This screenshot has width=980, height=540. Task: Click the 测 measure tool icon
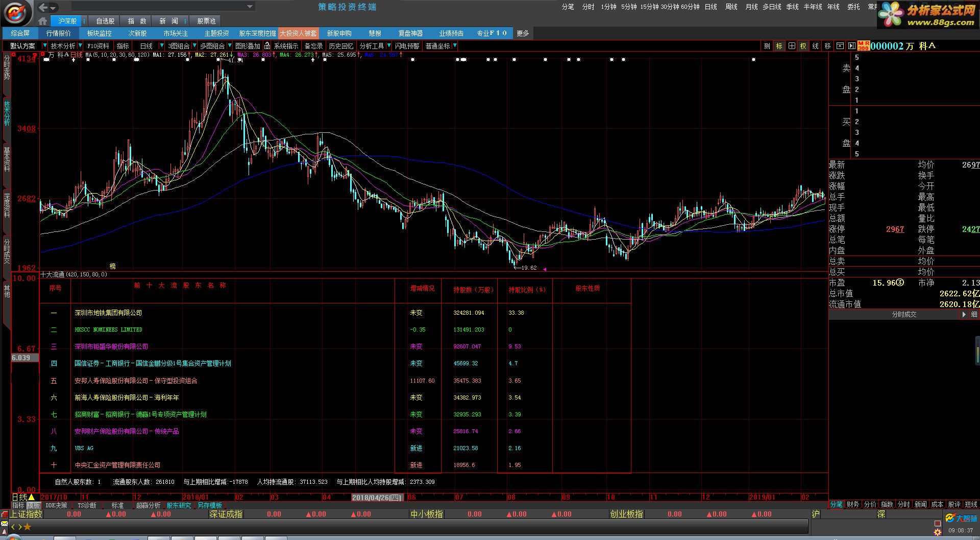pyautogui.click(x=767, y=46)
